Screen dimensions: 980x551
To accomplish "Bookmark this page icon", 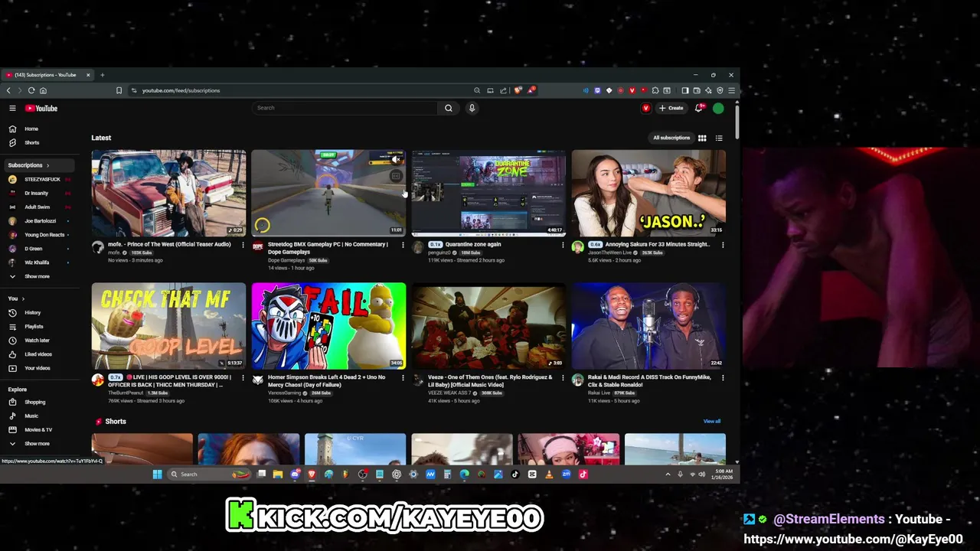I will 119,90.
